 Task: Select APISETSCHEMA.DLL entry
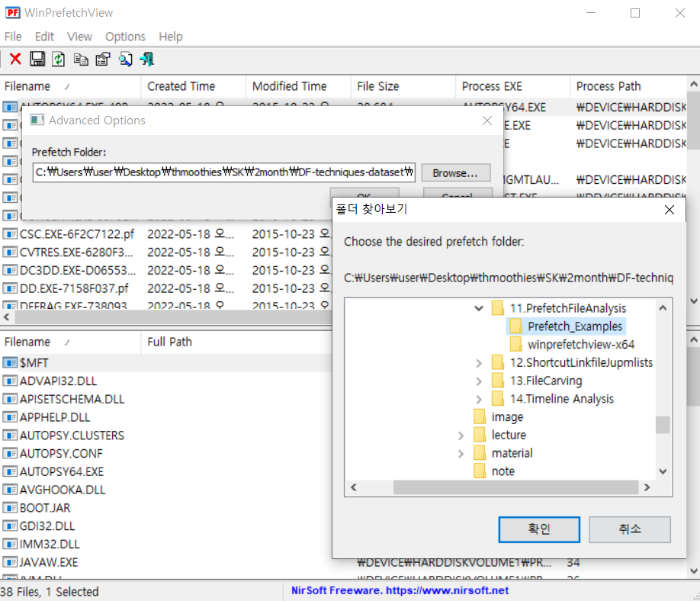166,399
